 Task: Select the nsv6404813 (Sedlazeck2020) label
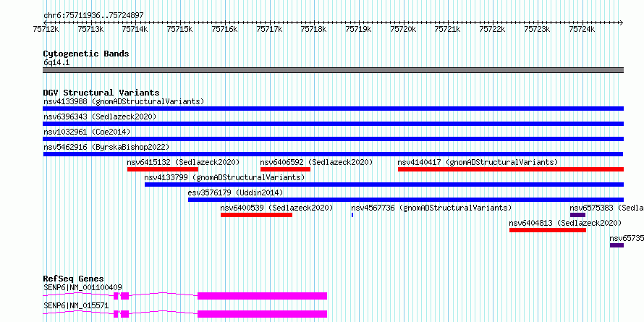(565, 223)
